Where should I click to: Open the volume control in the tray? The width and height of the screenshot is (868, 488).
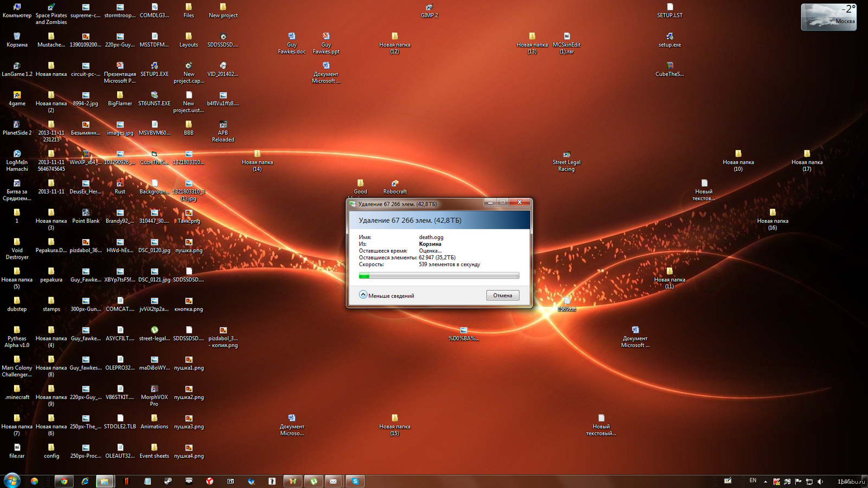820,481
